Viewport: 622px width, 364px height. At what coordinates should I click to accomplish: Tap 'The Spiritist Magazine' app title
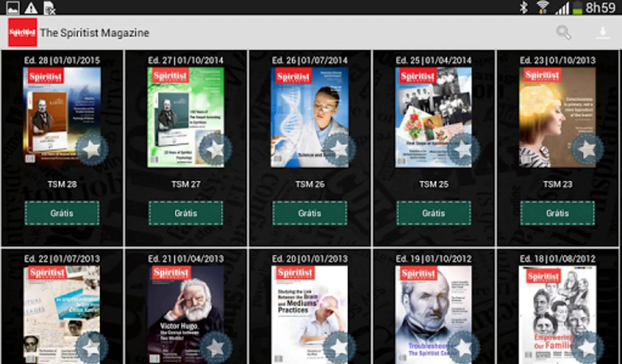coord(94,33)
